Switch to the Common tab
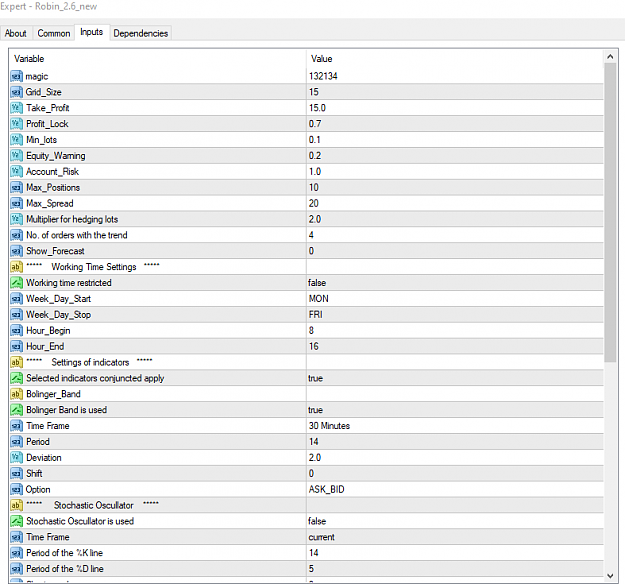The height and width of the screenshot is (584, 625). pyautogui.click(x=54, y=33)
